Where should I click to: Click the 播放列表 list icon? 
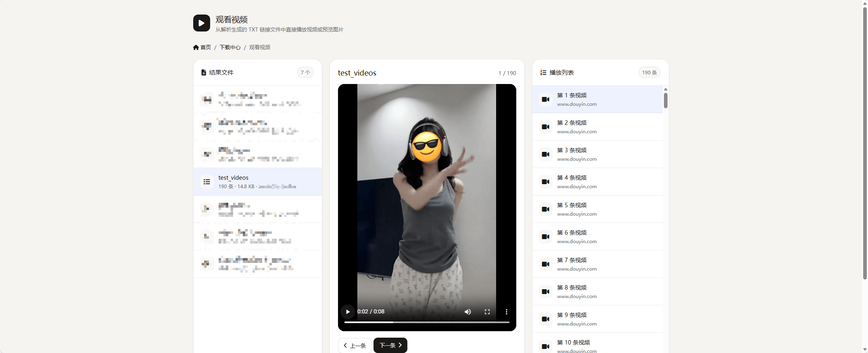pyautogui.click(x=543, y=73)
